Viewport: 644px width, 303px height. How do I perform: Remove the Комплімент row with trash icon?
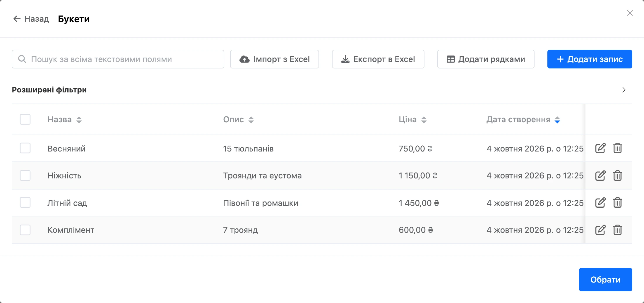[618, 230]
